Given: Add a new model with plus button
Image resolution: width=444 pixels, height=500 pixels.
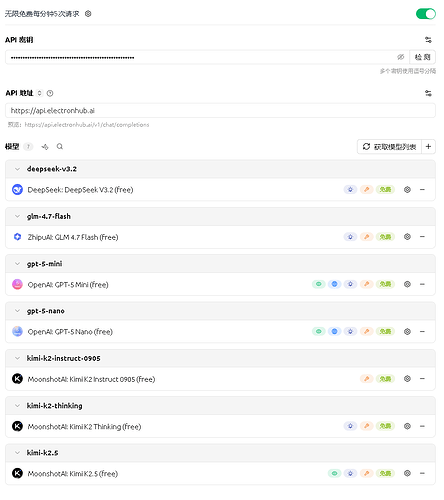Looking at the screenshot, I should (x=429, y=147).
